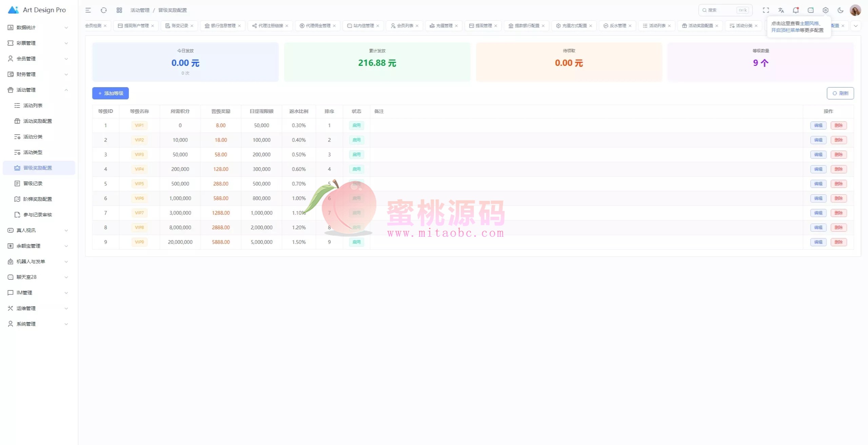Collapse the sidebar menu hamburger icon

pyautogui.click(x=88, y=10)
